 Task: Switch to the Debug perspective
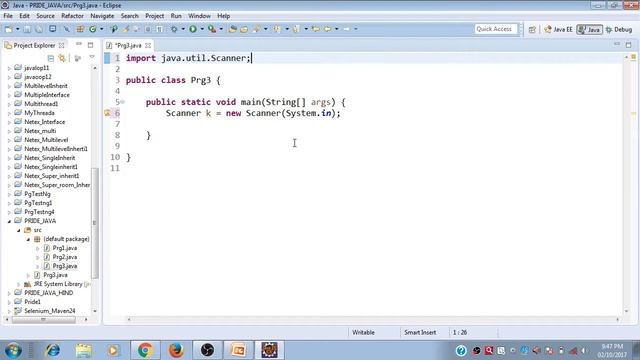tap(619, 29)
